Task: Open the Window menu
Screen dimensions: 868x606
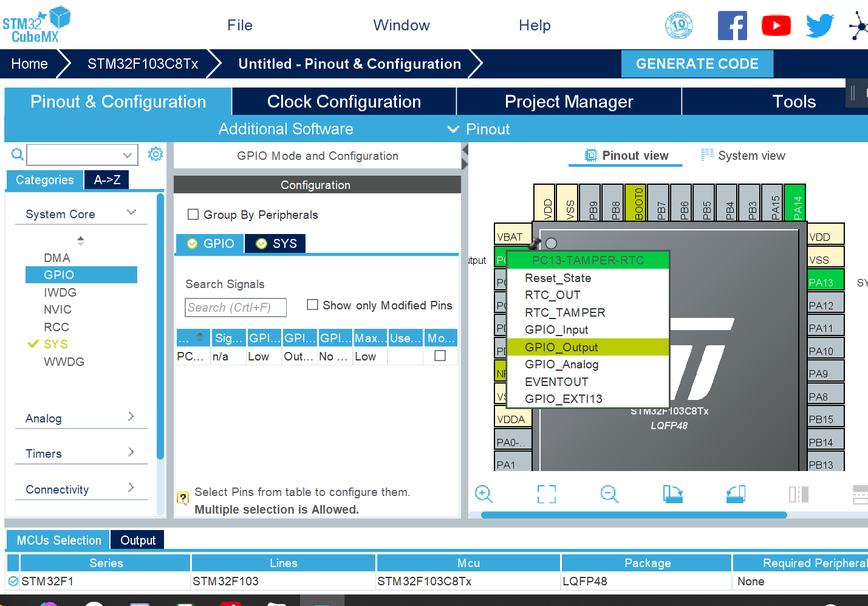Action: (x=402, y=25)
